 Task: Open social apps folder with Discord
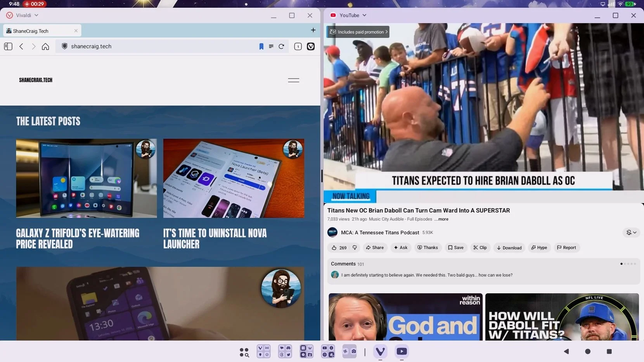[x=285, y=352]
